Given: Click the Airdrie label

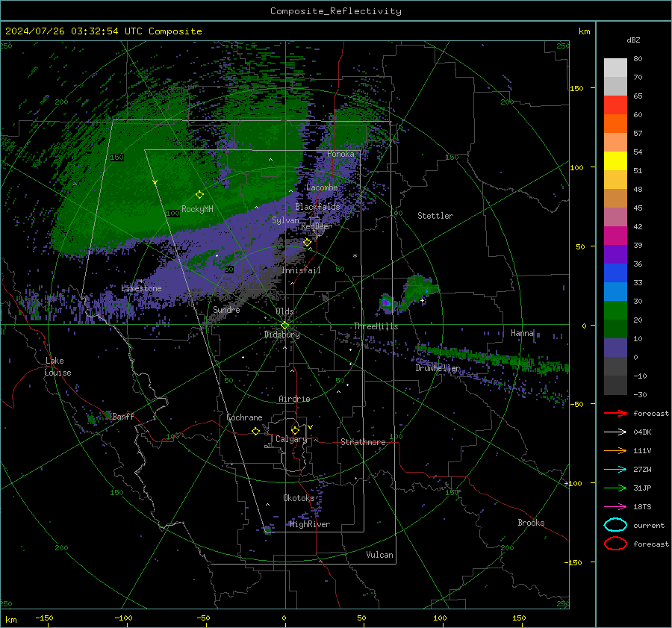Looking at the screenshot, I should (294, 399).
